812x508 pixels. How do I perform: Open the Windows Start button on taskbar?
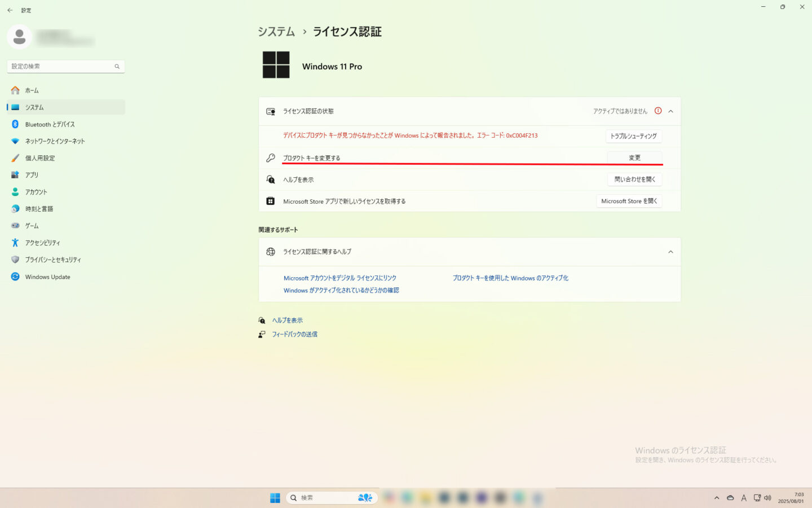tap(275, 498)
